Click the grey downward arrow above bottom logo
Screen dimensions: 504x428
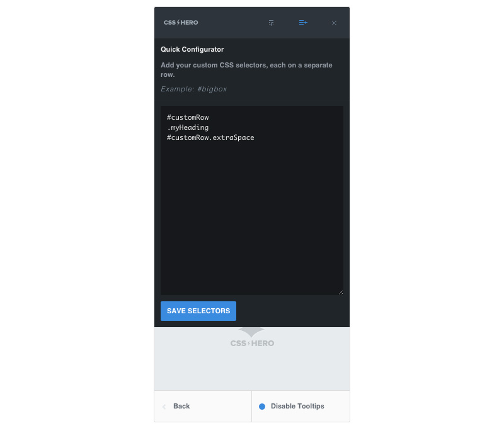[251, 332]
